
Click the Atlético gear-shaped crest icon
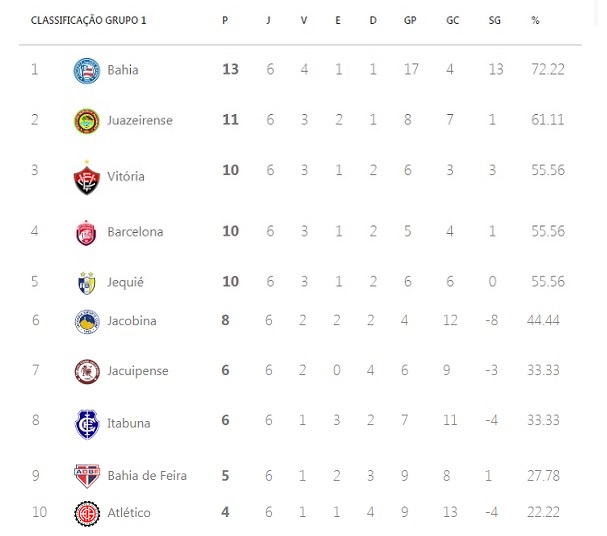click(x=87, y=514)
